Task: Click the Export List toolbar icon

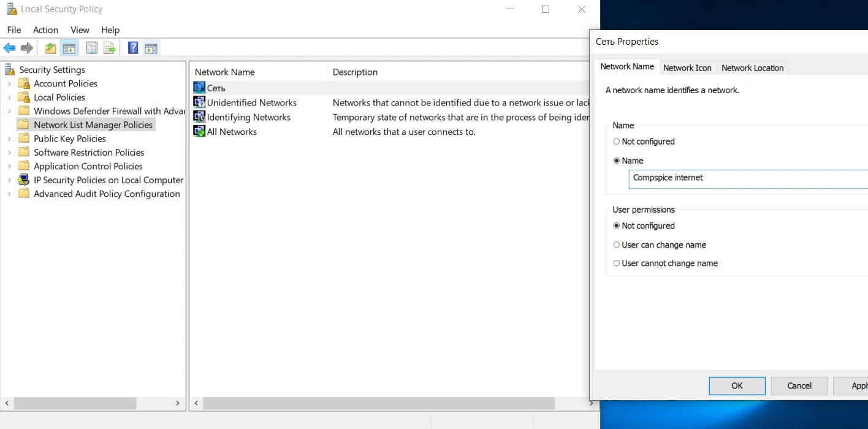Action: point(110,48)
